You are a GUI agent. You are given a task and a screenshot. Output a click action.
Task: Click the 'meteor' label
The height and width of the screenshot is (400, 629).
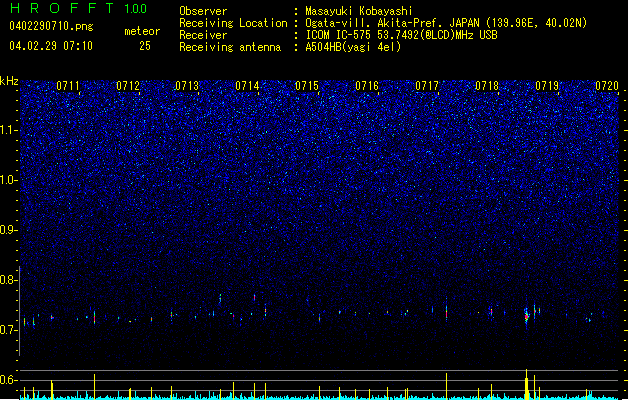click(142, 31)
